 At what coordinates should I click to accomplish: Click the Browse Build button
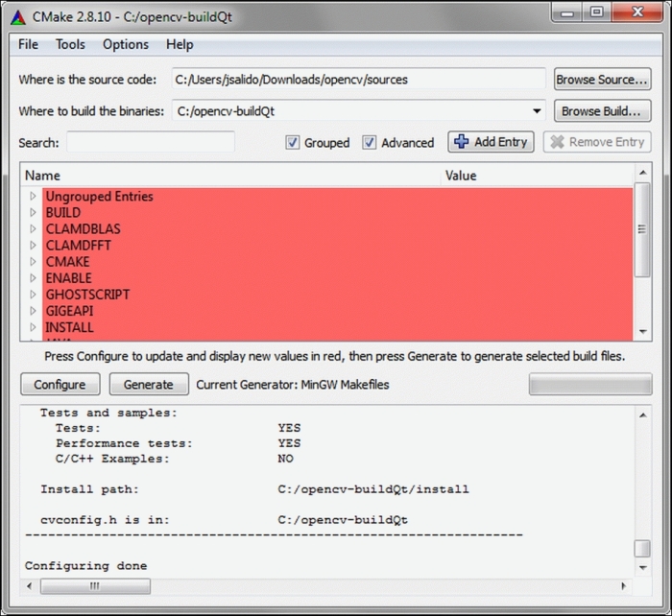click(602, 111)
